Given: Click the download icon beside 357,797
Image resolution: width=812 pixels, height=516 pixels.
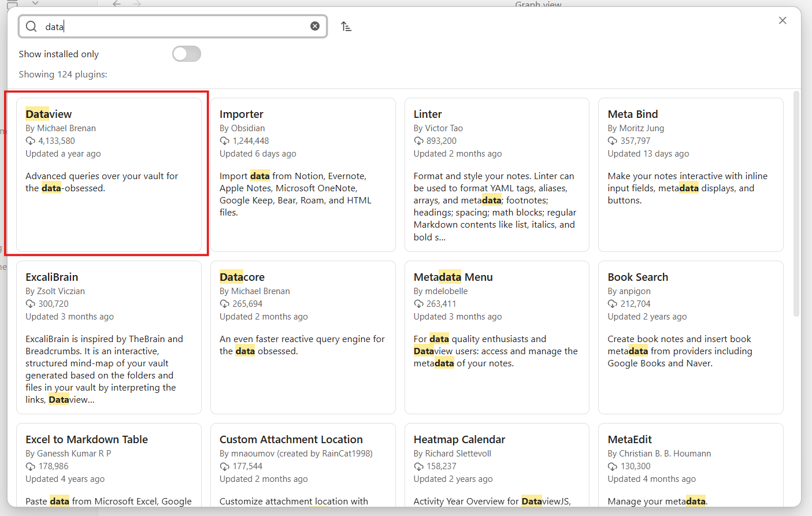Looking at the screenshot, I should (613, 141).
